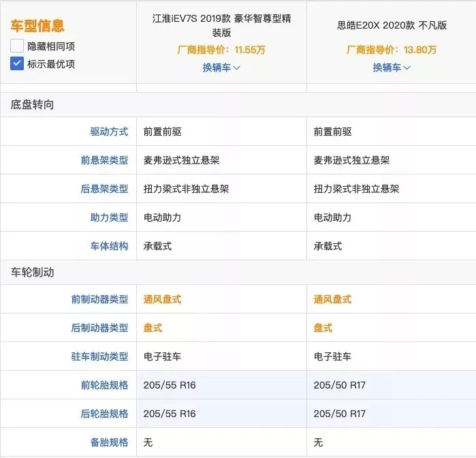Click the 车轮制动 section header

[x=32, y=273]
